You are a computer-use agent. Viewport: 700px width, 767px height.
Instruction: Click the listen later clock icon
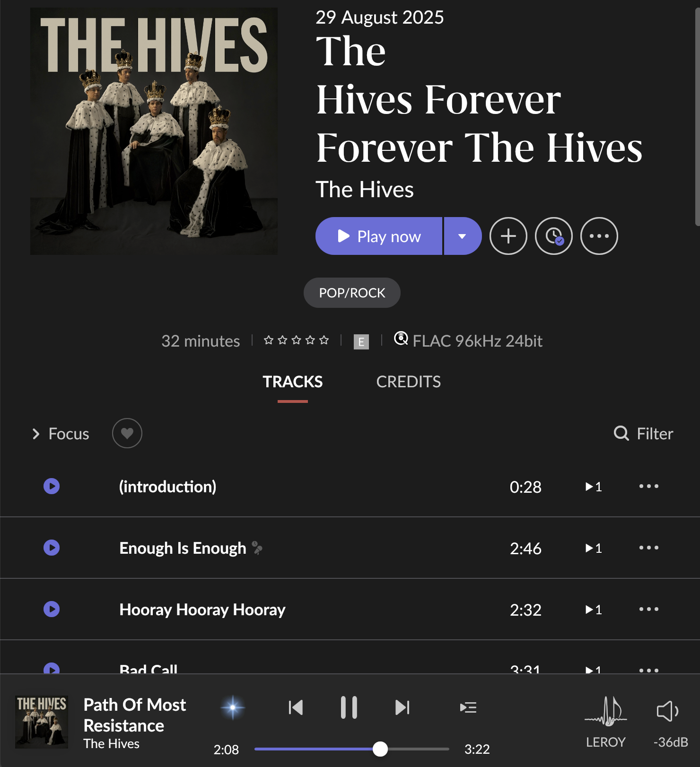(553, 236)
